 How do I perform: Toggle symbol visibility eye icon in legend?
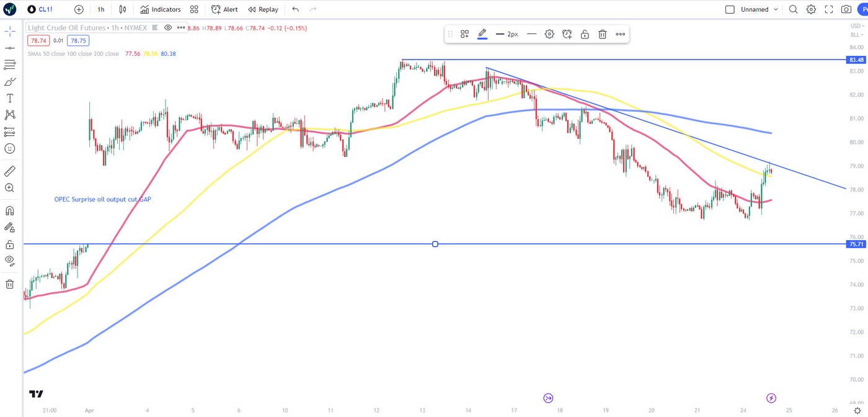(x=167, y=28)
